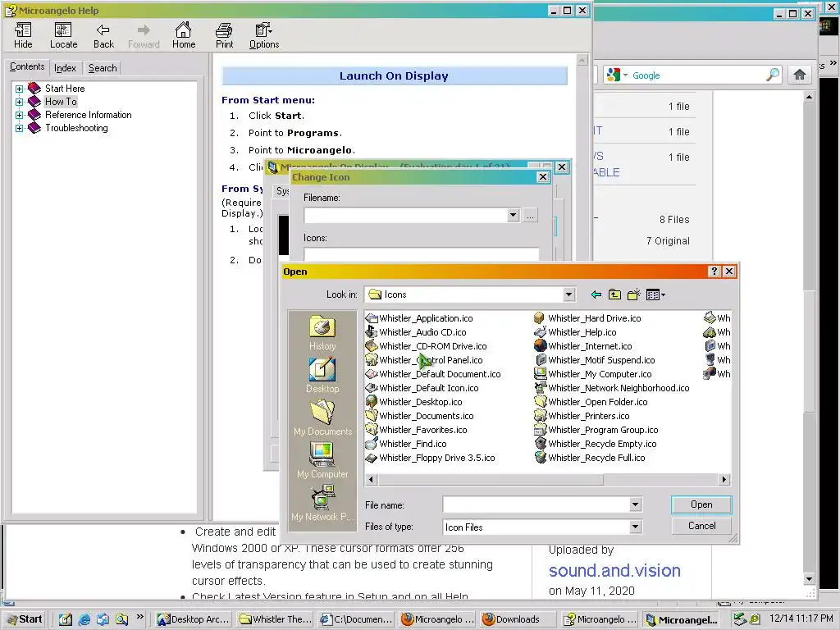The image size is (840, 630).
Task: Select Whistler_Favorites.ico file
Action: pos(417,430)
